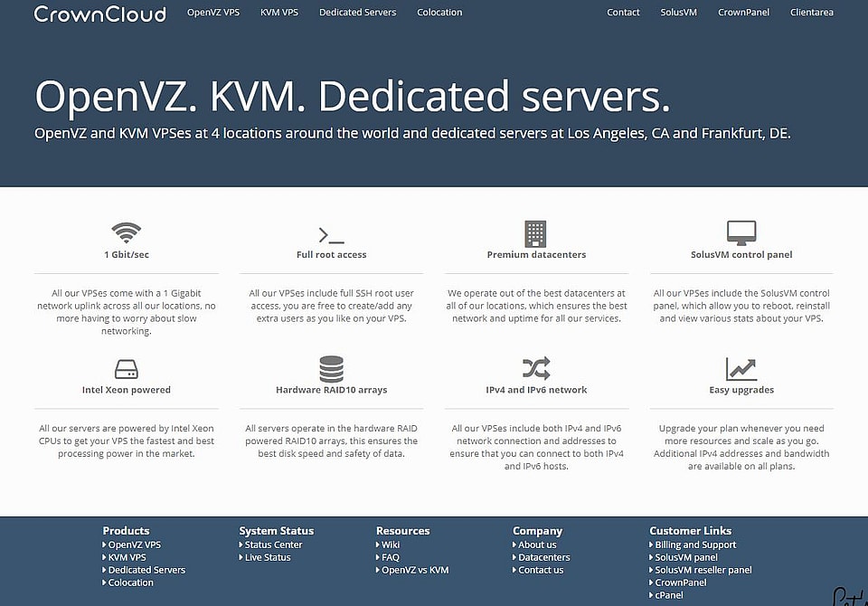Click the SolusVM control panel heading

click(741, 255)
